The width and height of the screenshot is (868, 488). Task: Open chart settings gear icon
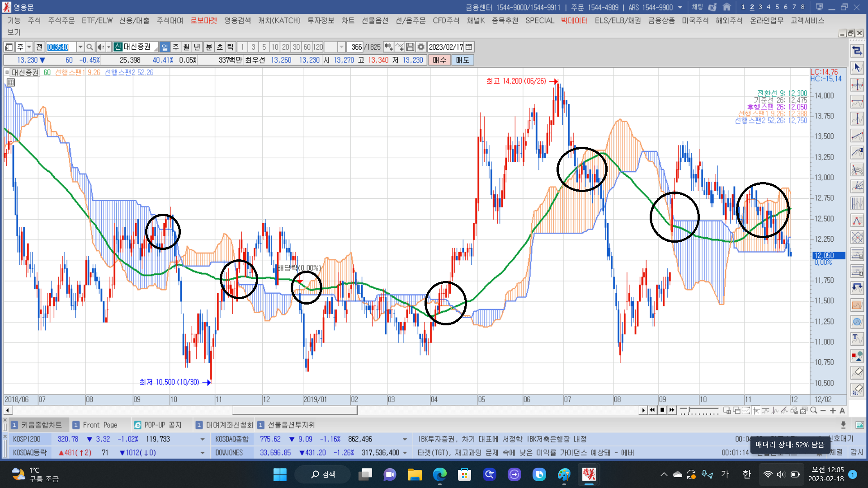pyautogui.click(x=421, y=47)
